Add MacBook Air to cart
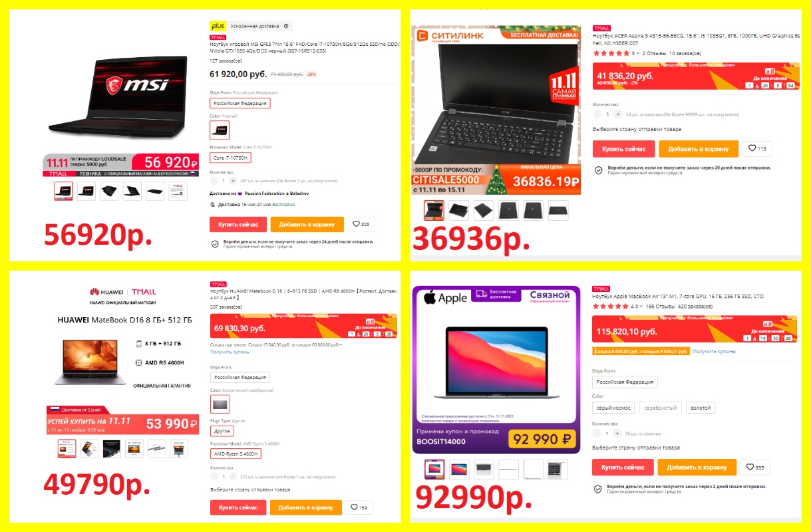811x532 pixels. 697,467
